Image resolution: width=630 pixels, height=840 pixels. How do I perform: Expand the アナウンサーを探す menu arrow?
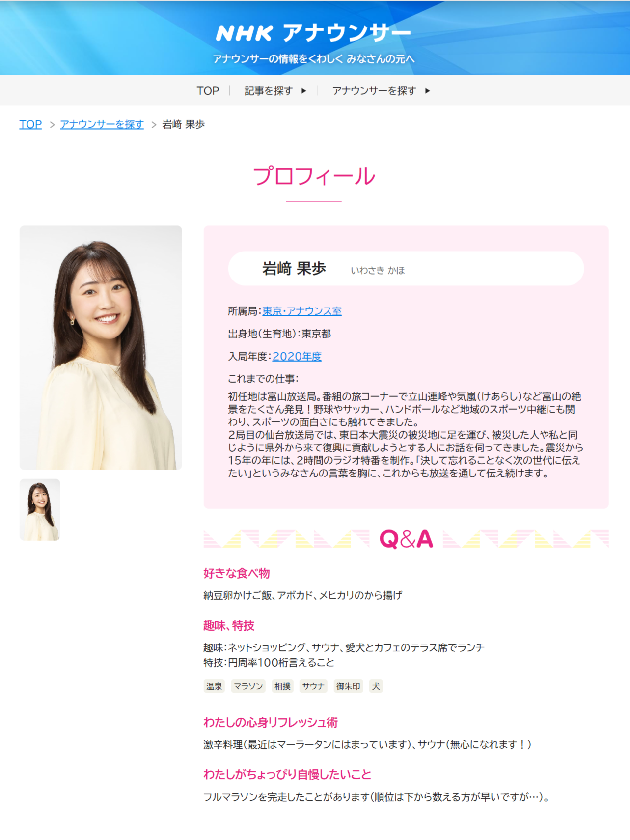coord(428,91)
